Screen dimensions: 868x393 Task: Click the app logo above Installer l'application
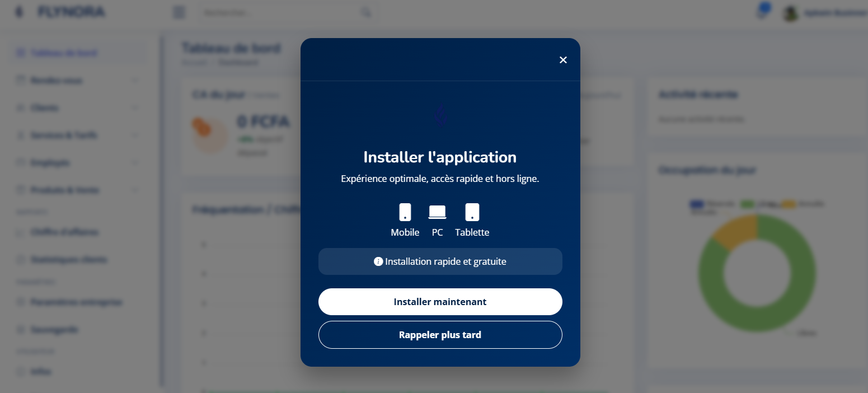(x=440, y=116)
